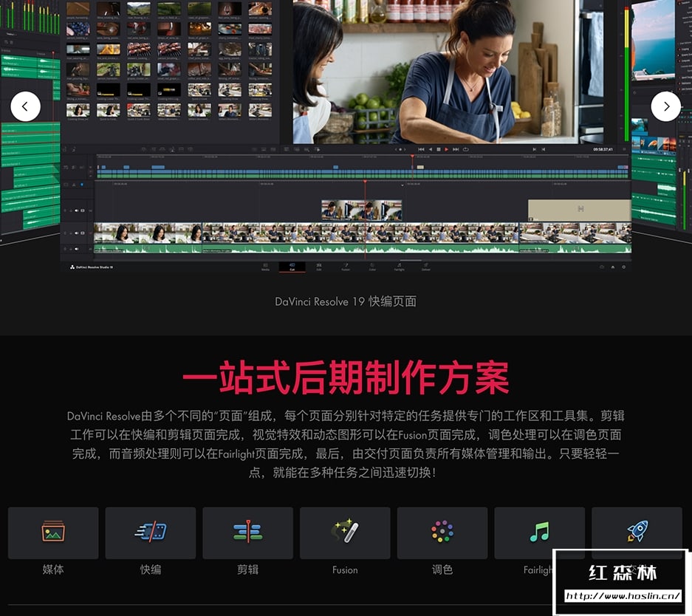This screenshot has height=616, width=692.
Task: Click the red play button in viewer
Action: coord(447,150)
